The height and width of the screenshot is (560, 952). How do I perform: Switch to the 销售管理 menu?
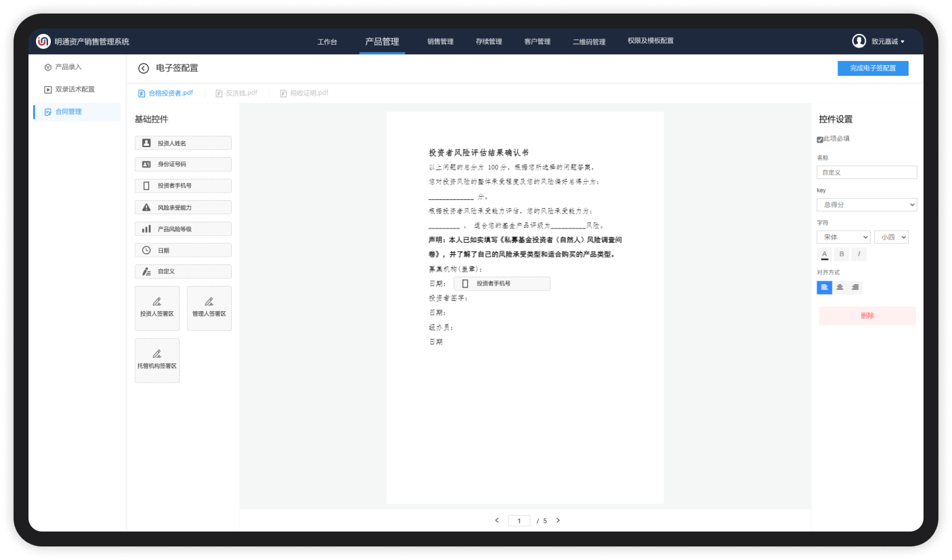click(x=440, y=42)
